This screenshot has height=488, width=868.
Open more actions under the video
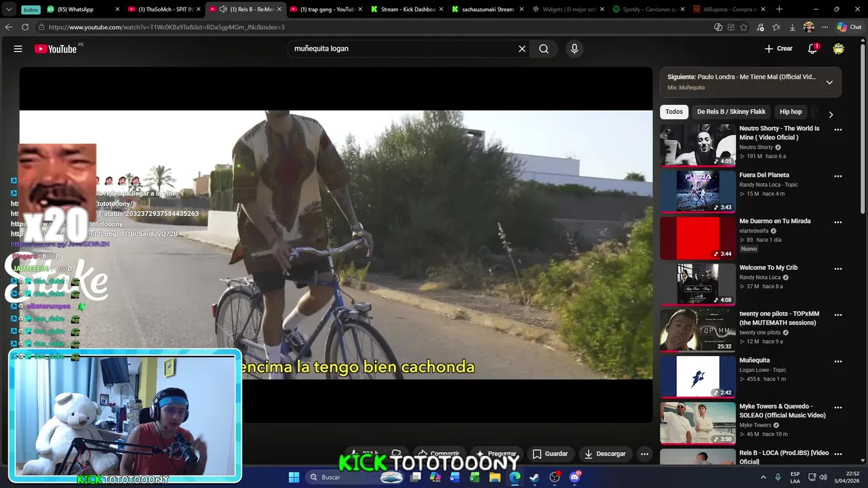pos(645,454)
